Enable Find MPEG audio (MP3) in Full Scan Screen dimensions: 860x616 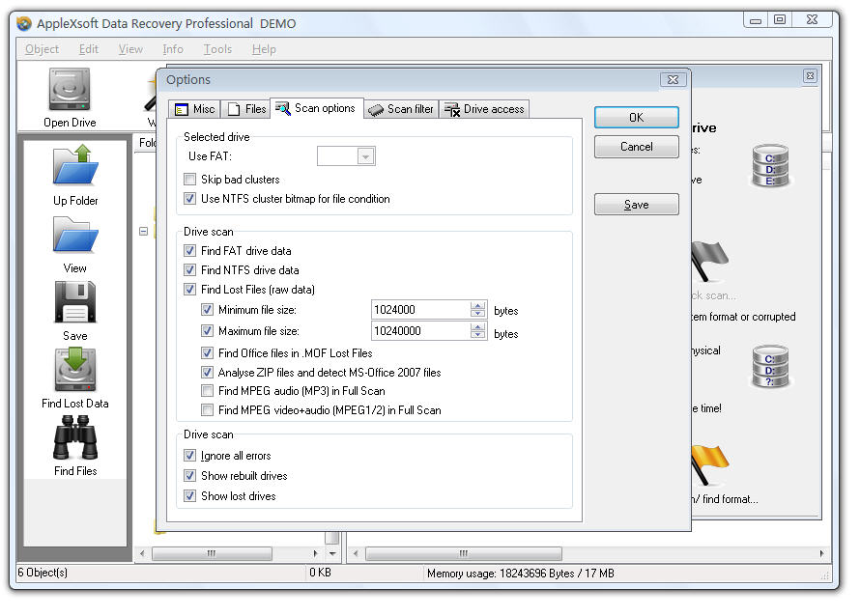[x=207, y=390]
